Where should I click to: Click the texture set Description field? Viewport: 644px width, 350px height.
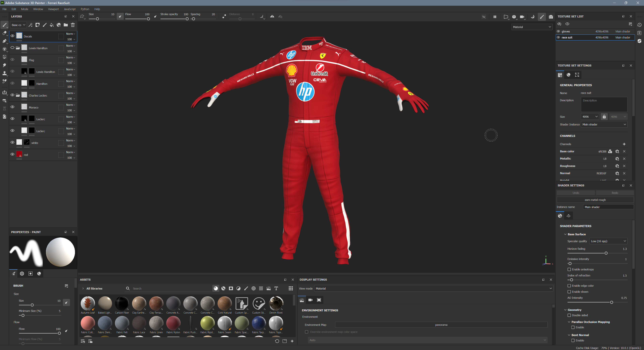(604, 104)
